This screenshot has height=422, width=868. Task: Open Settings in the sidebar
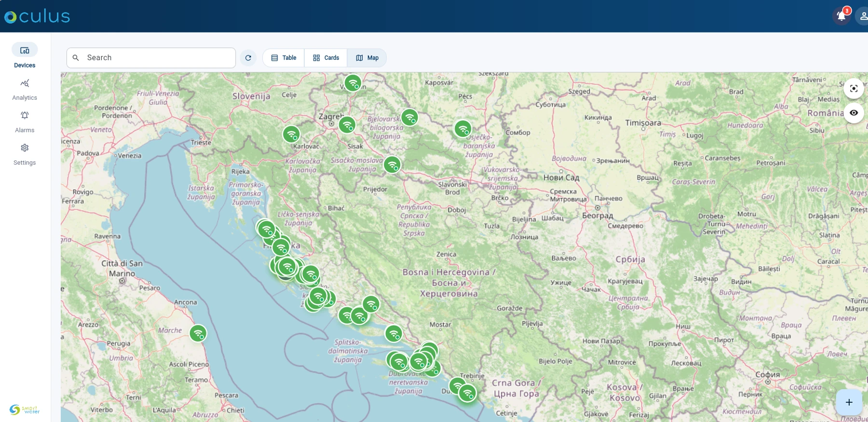(25, 155)
